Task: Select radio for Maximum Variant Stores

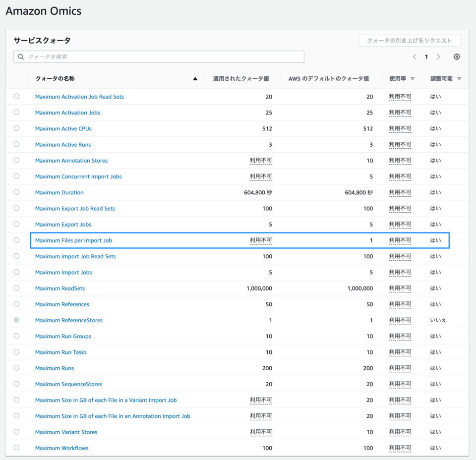Action: (16, 431)
